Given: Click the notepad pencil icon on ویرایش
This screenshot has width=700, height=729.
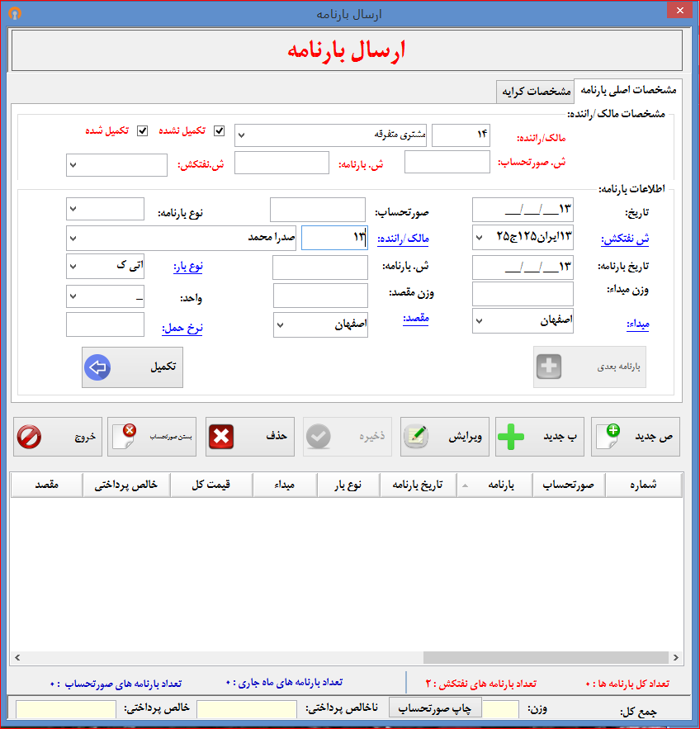Looking at the screenshot, I should [x=416, y=437].
